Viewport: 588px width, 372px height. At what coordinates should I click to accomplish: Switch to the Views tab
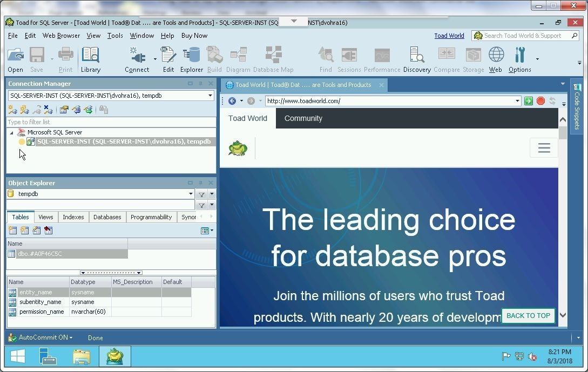click(46, 217)
